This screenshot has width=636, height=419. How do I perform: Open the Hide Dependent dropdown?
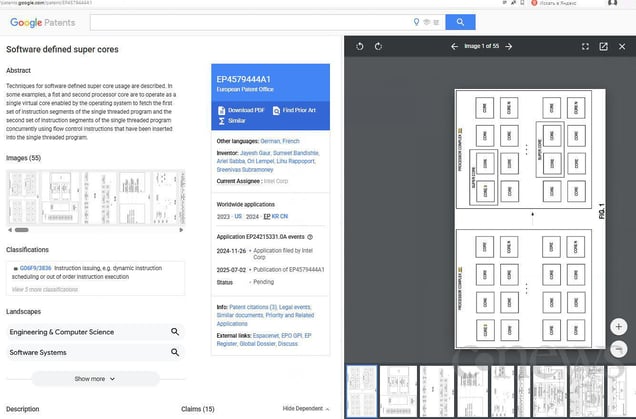point(306,409)
